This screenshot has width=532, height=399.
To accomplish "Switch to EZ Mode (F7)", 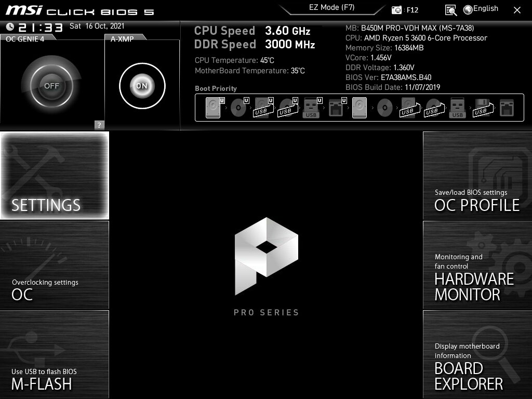I will point(332,8).
